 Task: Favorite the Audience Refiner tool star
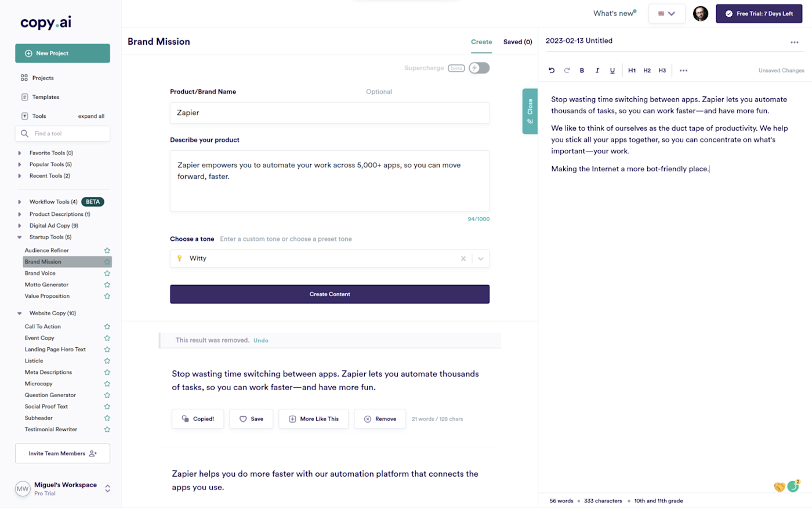coord(107,250)
